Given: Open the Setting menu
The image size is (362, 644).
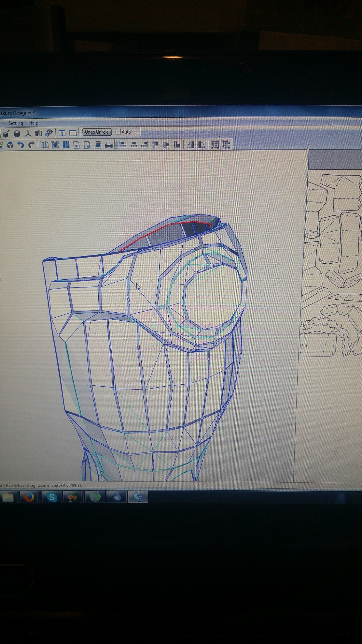Looking at the screenshot, I should click(x=16, y=123).
